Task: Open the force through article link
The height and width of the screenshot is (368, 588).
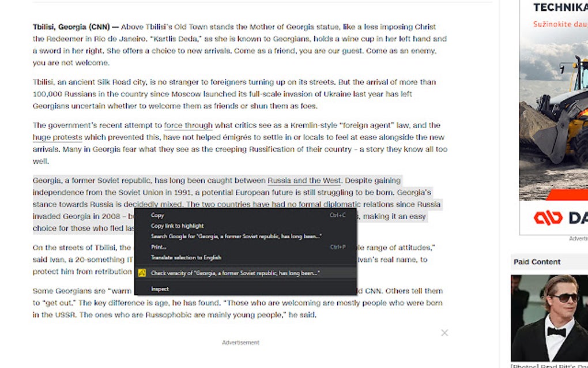Action: (x=189, y=125)
